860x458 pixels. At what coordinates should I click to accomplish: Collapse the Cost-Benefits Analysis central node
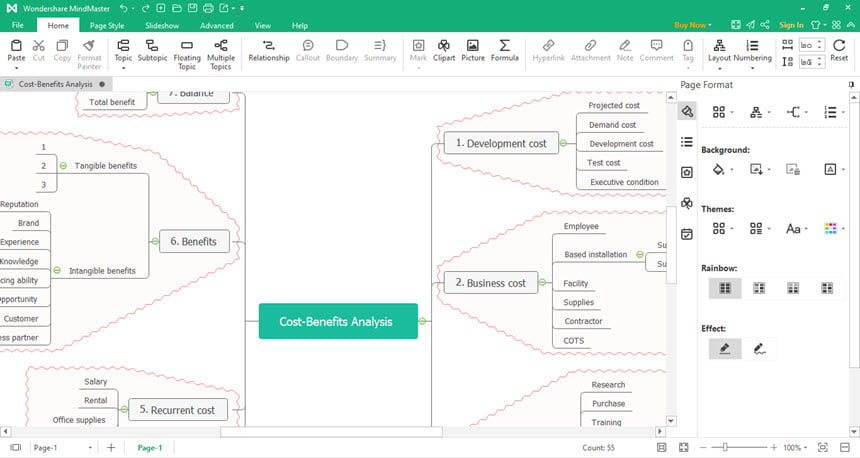point(422,321)
